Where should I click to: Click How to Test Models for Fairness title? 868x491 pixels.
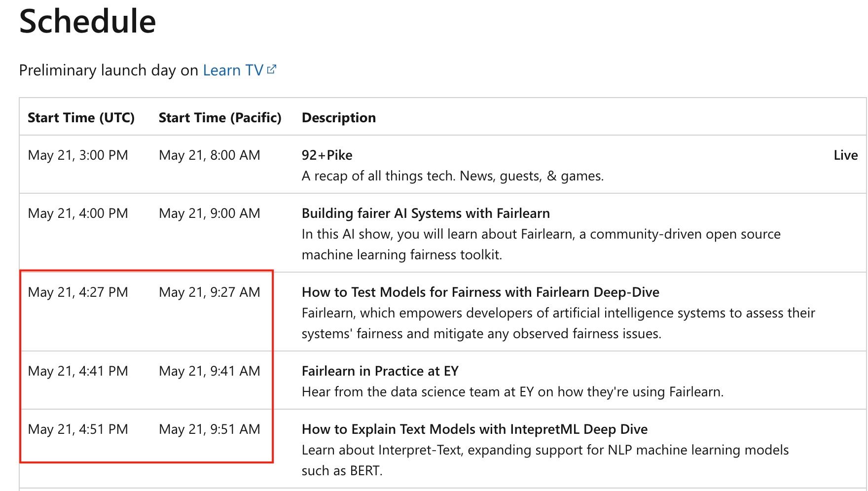point(480,292)
